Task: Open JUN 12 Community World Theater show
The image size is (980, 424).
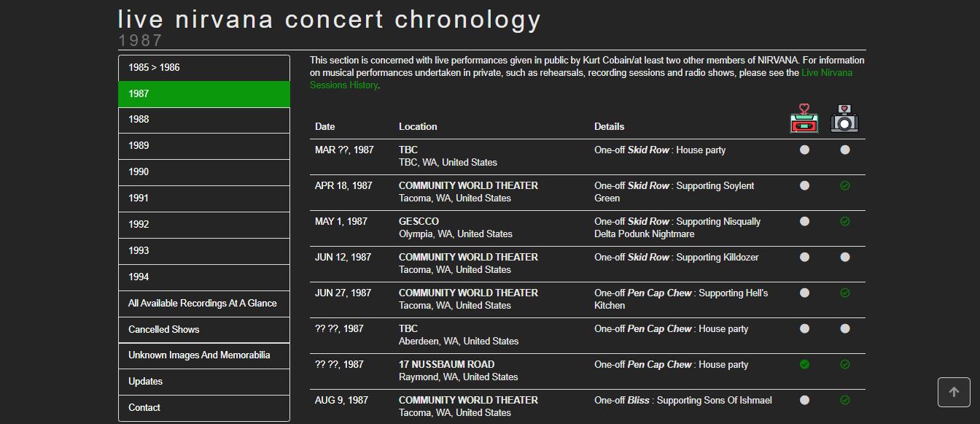Action: (x=468, y=257)
